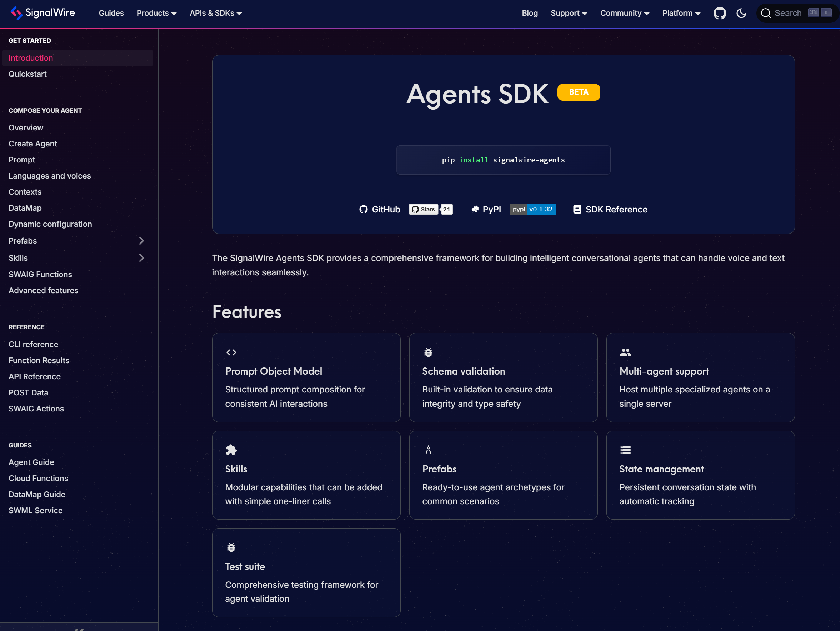
Task: Open the Community dropdown menu
Action: coord(625,13)
